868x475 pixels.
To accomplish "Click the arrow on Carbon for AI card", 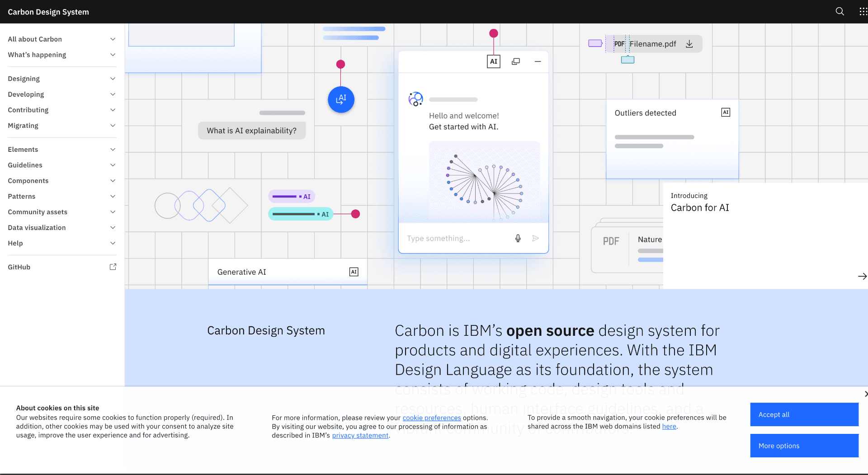I will [x=862, y=276].
